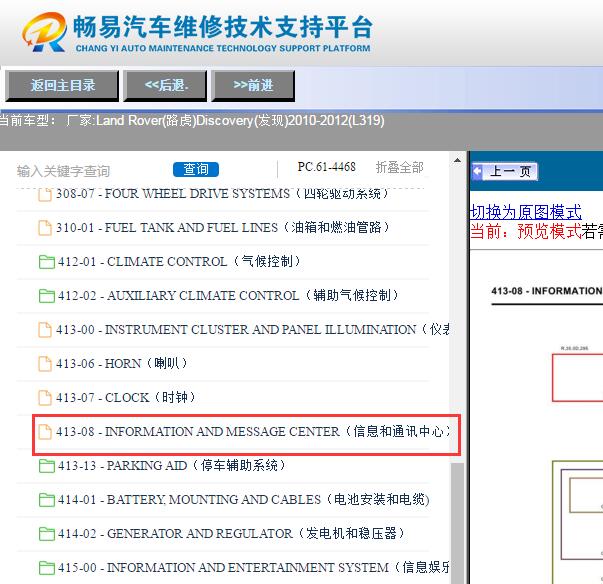Click green folder icon beside 415-00
Screen dimensions: 603x584
click(47, 568)
